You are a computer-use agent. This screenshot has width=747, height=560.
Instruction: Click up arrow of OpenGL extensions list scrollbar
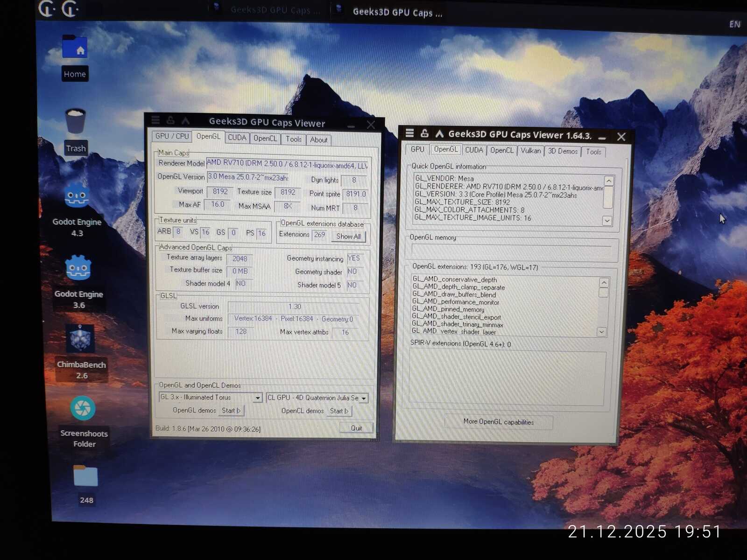point(604,283)
